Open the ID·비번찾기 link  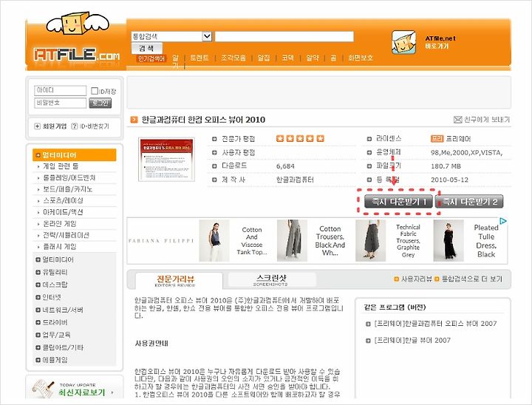click(95, 126)
